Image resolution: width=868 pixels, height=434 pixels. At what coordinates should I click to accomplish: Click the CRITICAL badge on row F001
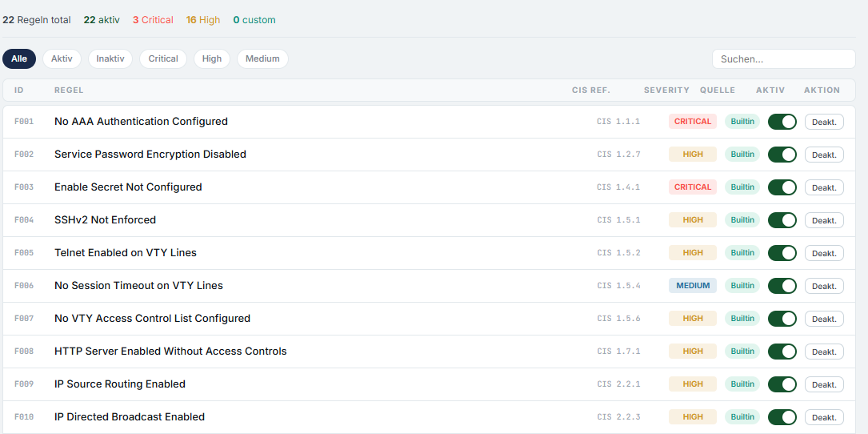tap(693, 122)
